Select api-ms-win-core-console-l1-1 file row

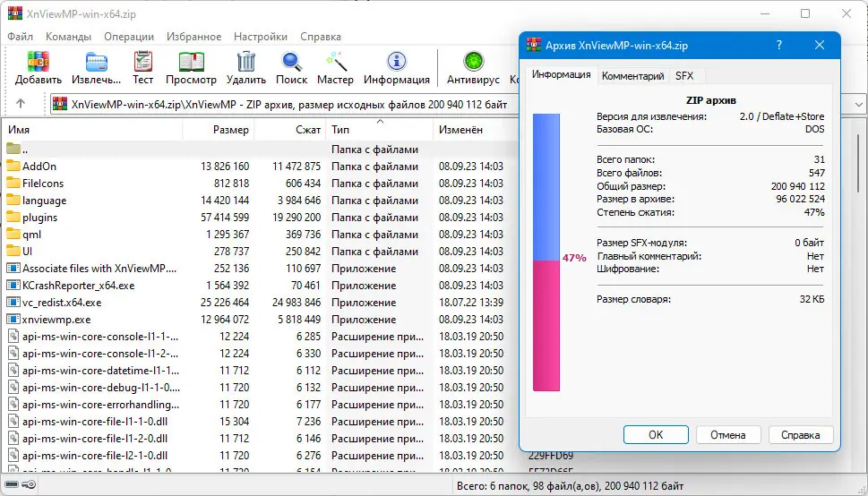[260, 337]
